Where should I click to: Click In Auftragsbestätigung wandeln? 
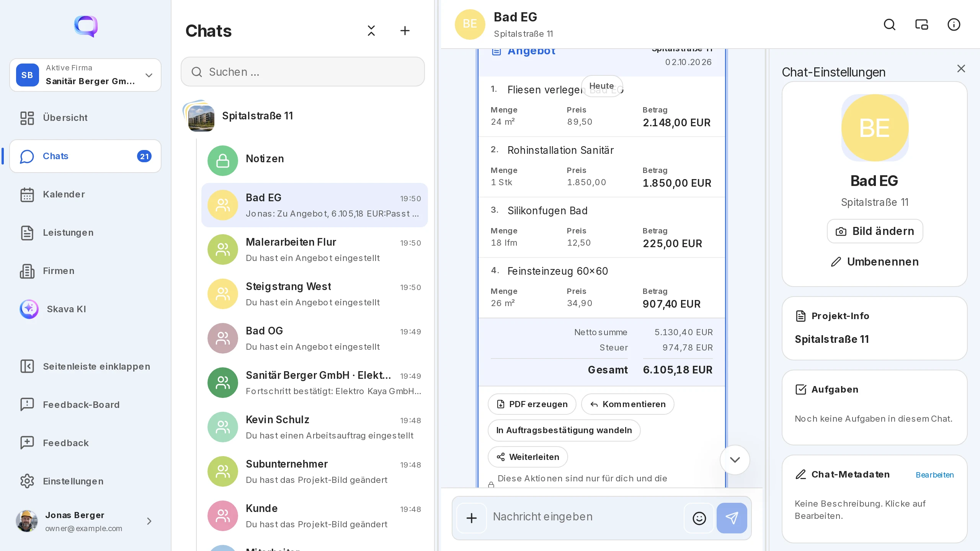(564, 430)
